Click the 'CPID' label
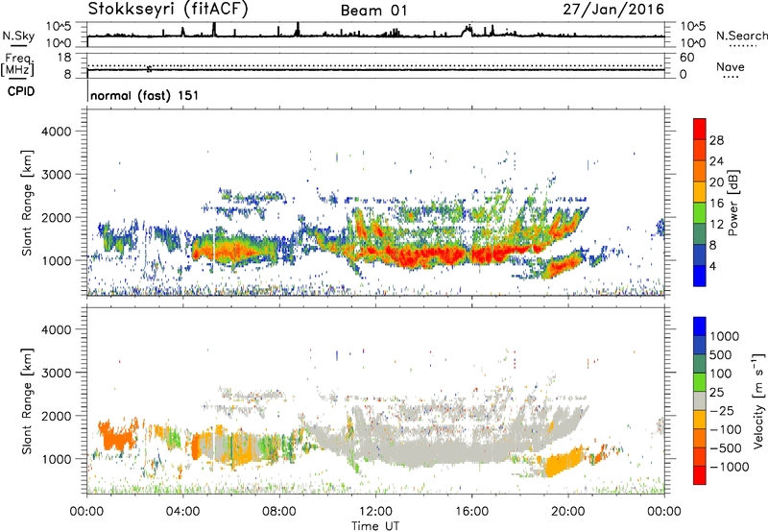Screen dimensions: 768x532 click(x=21, y=91)
